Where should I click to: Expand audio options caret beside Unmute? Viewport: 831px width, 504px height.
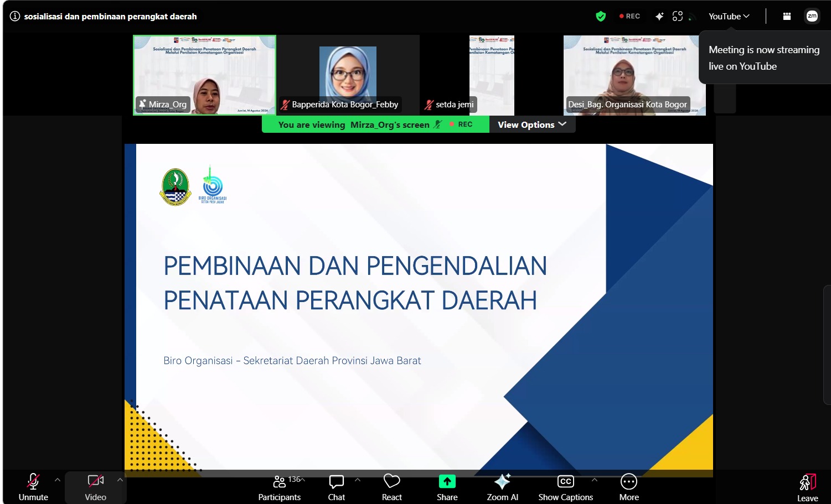[58, 480]
